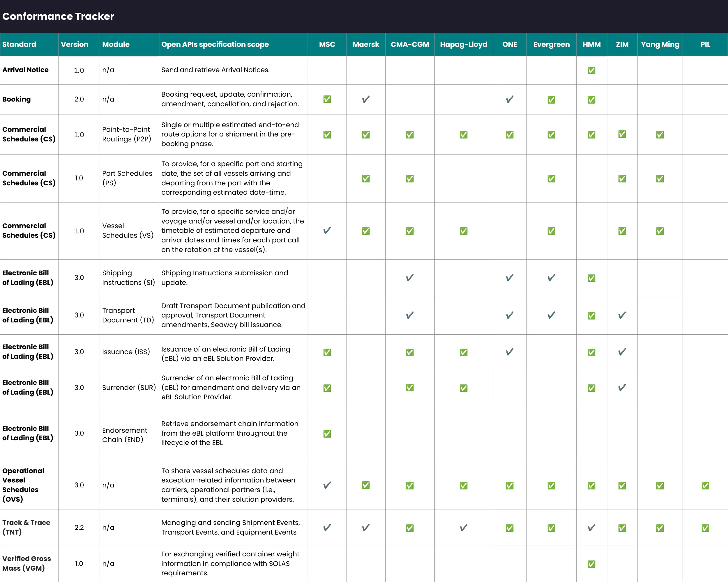The width and height of the screenshot is (728, 582).
Task: Click HMM green check in Verified Gross Mass row
Action: pyautogui.click(x=591, y=564)
